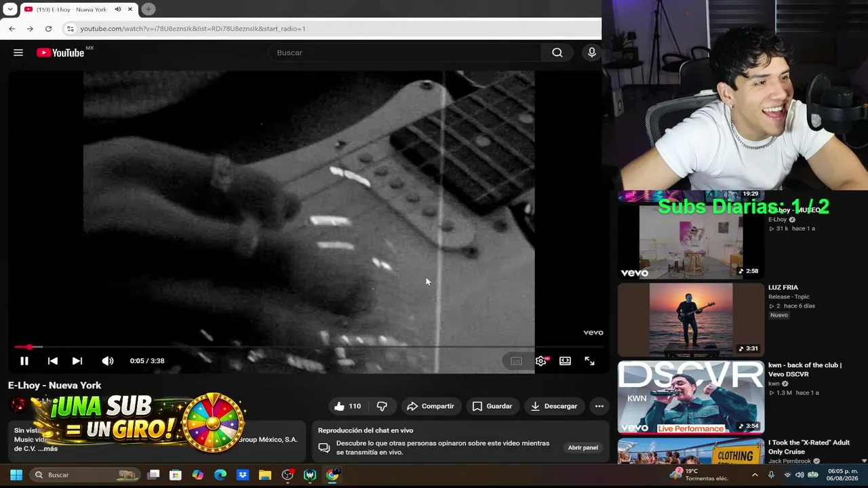Toggle subtitles in the video player
868x488 pixels.
coord(516,361)
